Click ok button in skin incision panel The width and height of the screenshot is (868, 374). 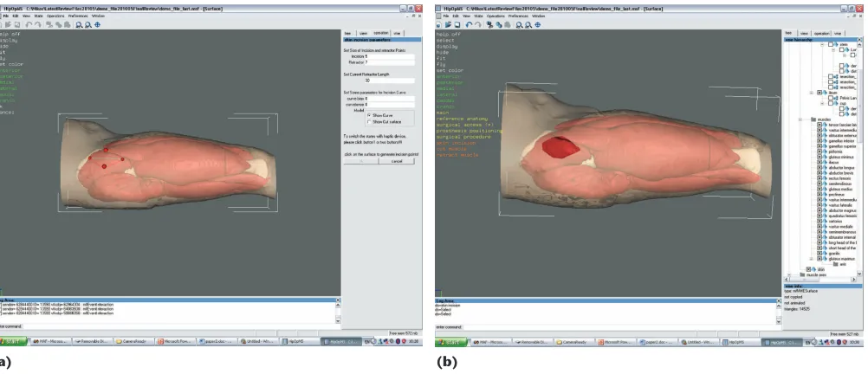361,161
